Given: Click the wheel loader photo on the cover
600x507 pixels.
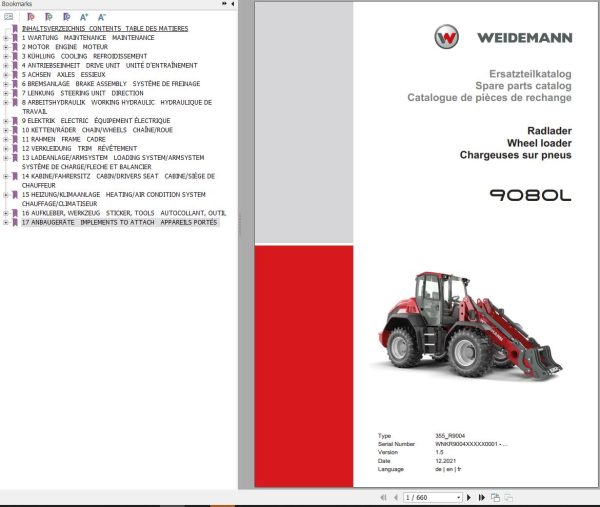Looking at the screenshot, I should coord(470,325).
